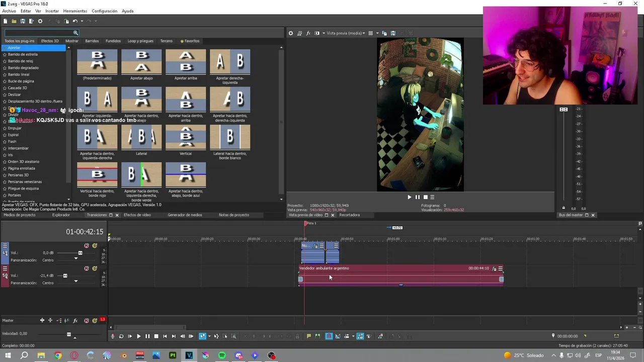Choose the Vertical preset thumbnail
644x362 pixels.
pos(186,137)
